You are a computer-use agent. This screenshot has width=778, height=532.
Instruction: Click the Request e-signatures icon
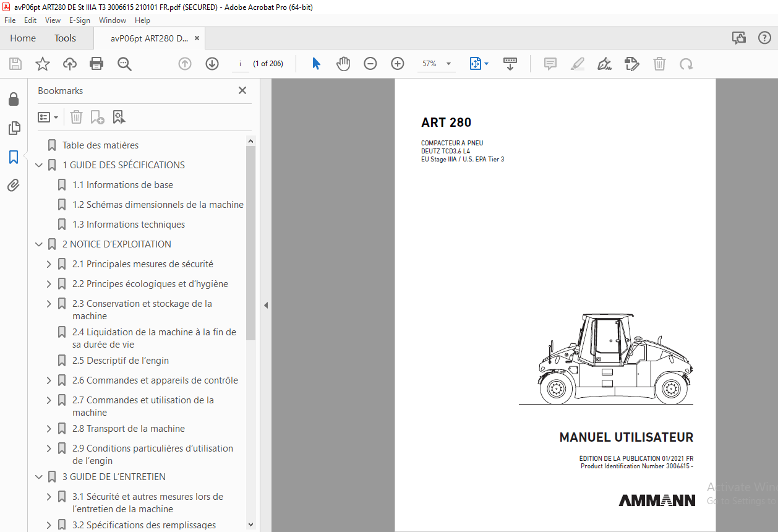(632, 64)
